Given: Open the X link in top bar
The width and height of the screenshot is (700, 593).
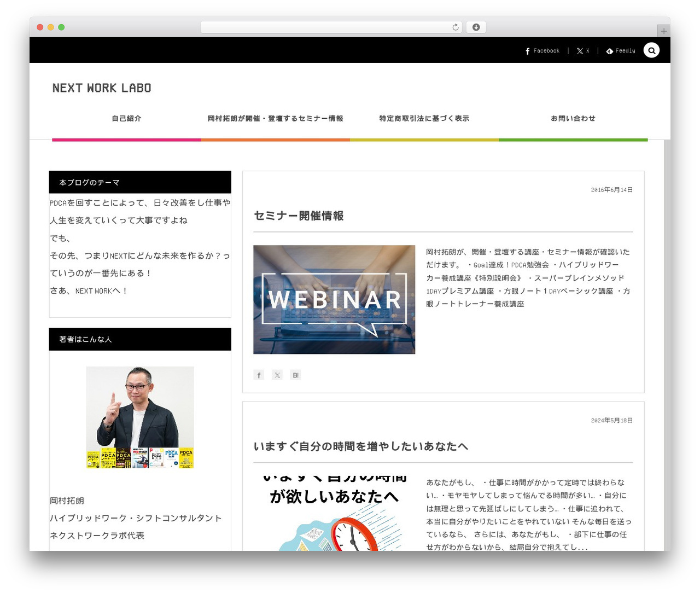Looking at the screenshot, I should point(583,51).
